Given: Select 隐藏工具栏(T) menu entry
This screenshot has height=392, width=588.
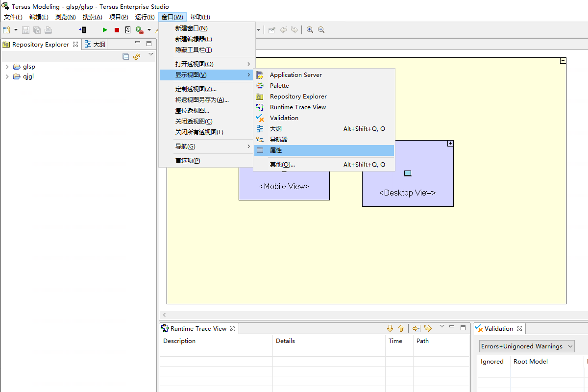Looking at the screenshot, I should [x=207, y=50].
